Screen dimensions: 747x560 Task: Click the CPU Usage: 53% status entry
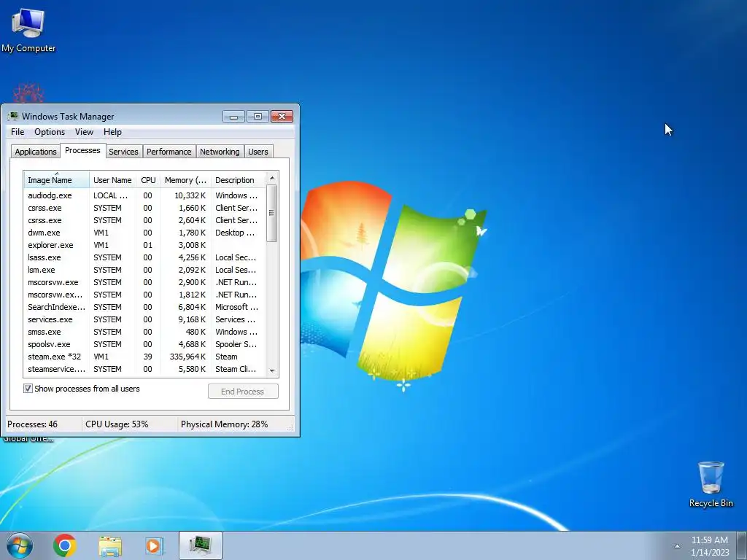point(117,424)
